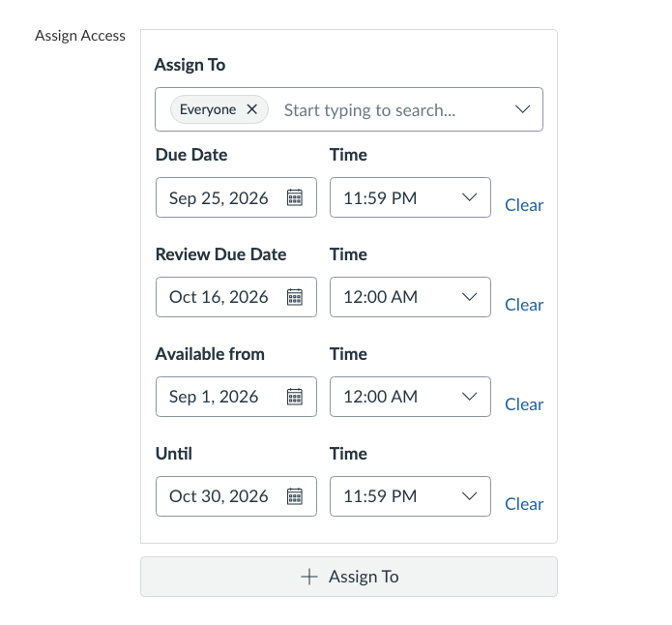Open calendar picker for Available from date
The image size is (672, 625).
[295, 397]
